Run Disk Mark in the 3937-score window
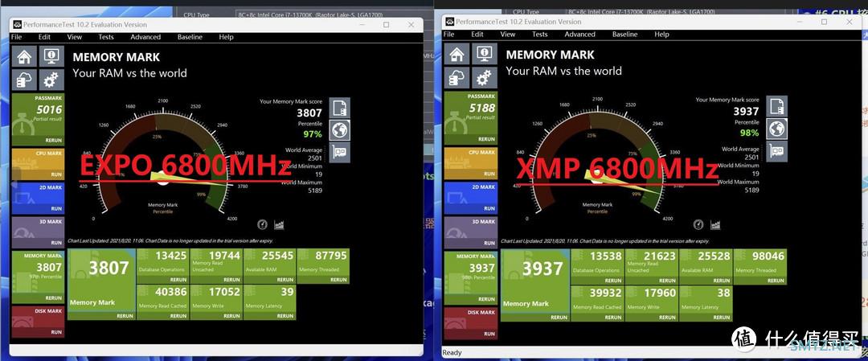The width and height of the screenshot is (868, 361). pos(489,334)
